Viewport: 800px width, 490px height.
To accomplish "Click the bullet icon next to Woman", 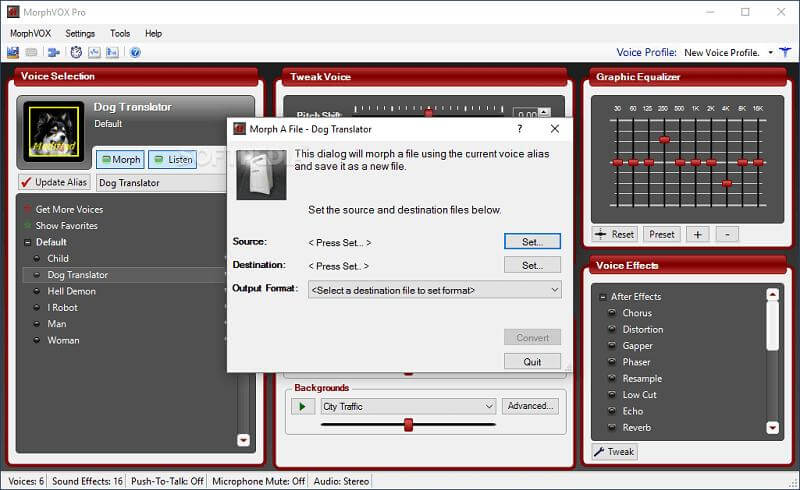I will click(x=37, y=340).
